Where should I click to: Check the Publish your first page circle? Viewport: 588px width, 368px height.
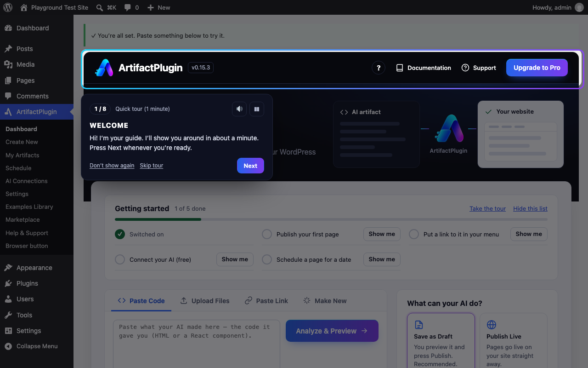[x=267, y=234]
